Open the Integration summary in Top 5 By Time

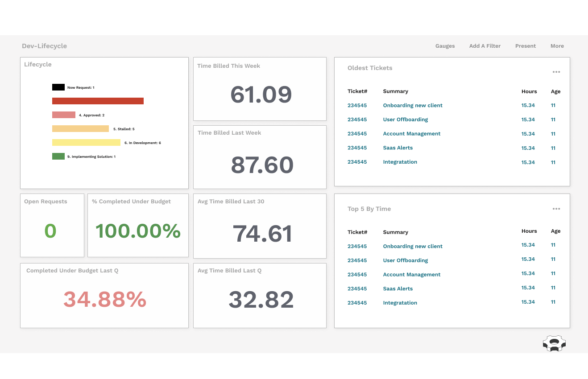click(x=400, y=303)
